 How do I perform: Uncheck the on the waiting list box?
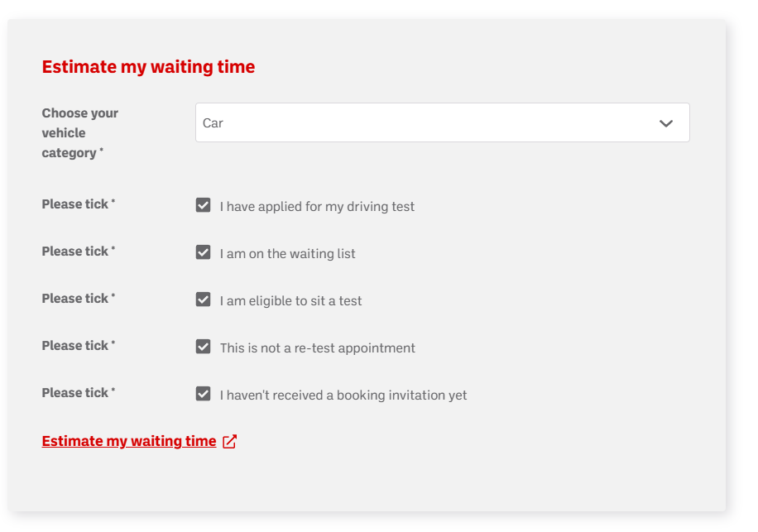click(204, 252)
